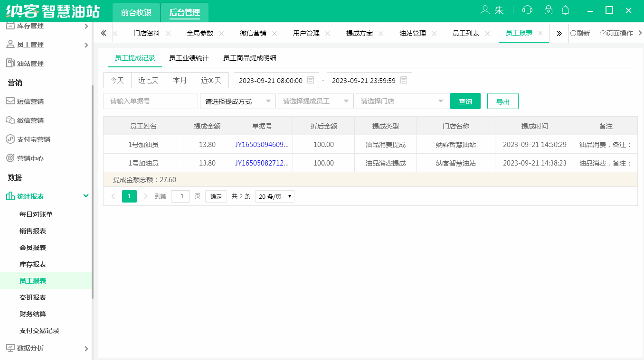Open the 请选择提成方式 dropdown
Viewport: 644px width, 360px height.
(x=237, y=101)
